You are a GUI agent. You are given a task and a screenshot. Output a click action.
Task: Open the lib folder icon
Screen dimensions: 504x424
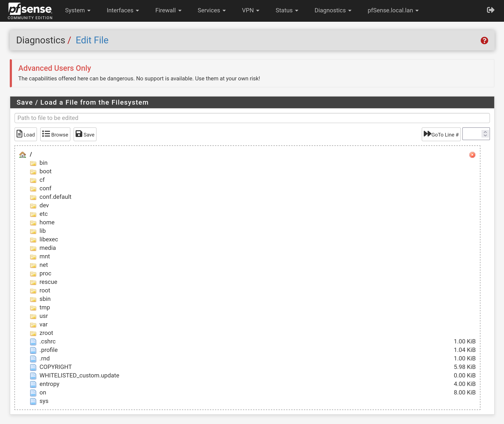[33, 232]
